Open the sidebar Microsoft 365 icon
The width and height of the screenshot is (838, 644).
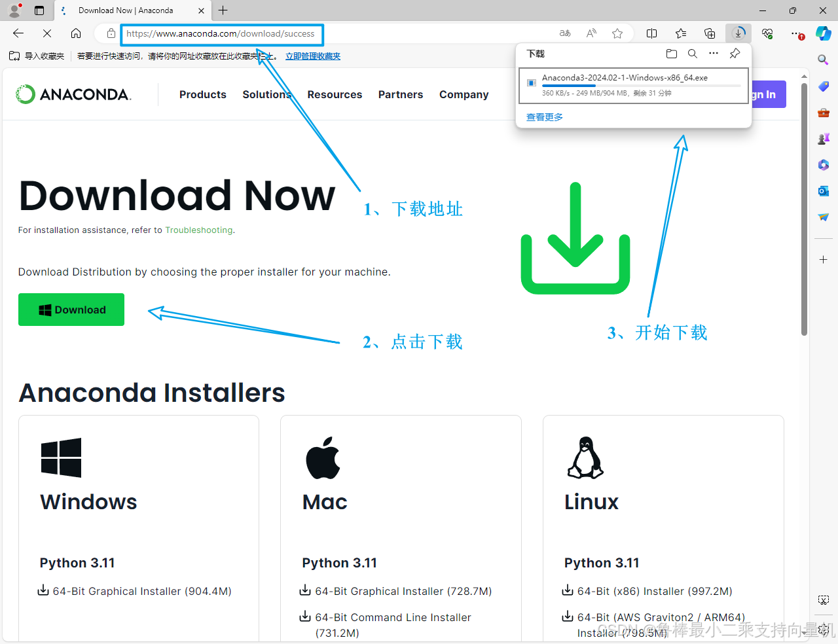tap(824, 165)
